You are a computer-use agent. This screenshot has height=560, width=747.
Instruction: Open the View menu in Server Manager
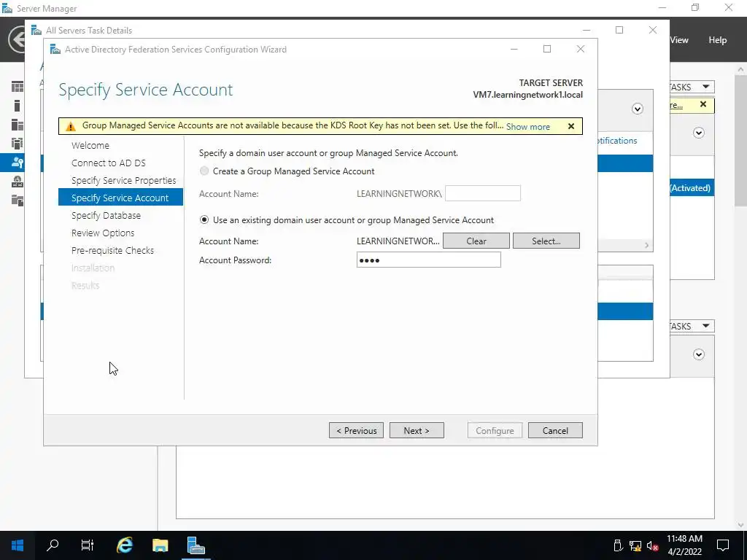coord(679,40)
